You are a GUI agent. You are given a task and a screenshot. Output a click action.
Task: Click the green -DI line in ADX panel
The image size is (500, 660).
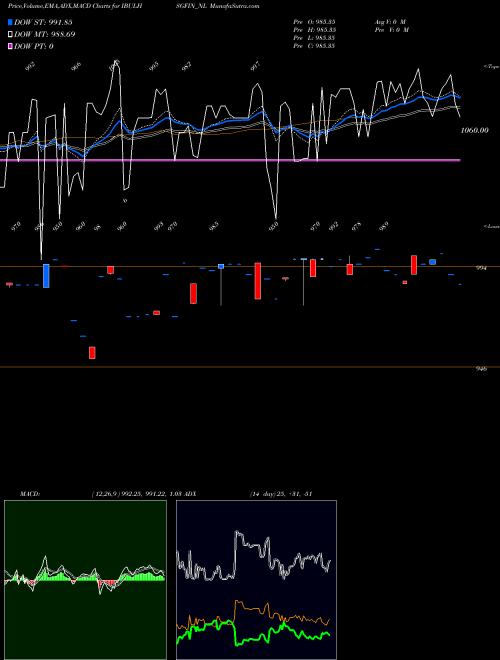tap(253, 639)
